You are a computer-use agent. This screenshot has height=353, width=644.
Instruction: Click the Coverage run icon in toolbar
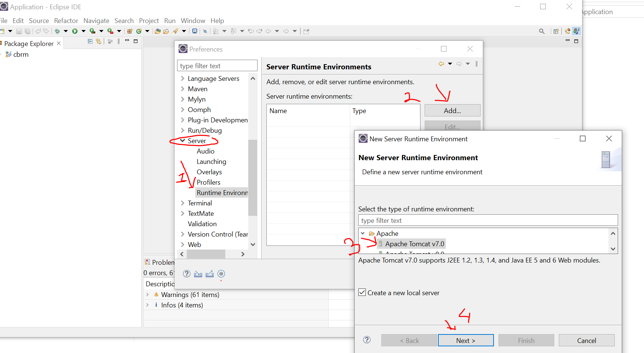coord(93,31)
